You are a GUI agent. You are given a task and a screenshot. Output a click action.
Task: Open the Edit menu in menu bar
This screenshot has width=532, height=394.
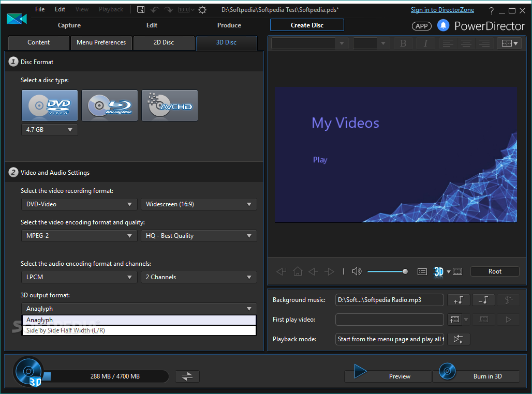tap(60, 9)
